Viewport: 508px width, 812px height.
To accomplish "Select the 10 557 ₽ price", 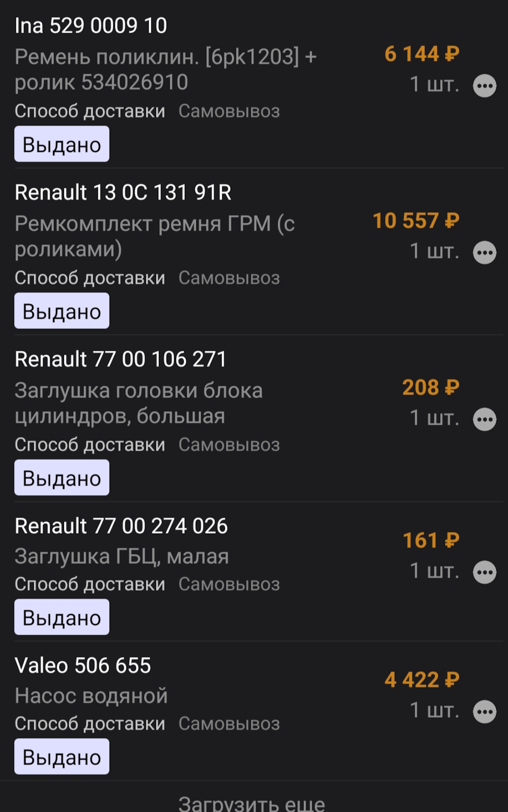I will [416, 221].
